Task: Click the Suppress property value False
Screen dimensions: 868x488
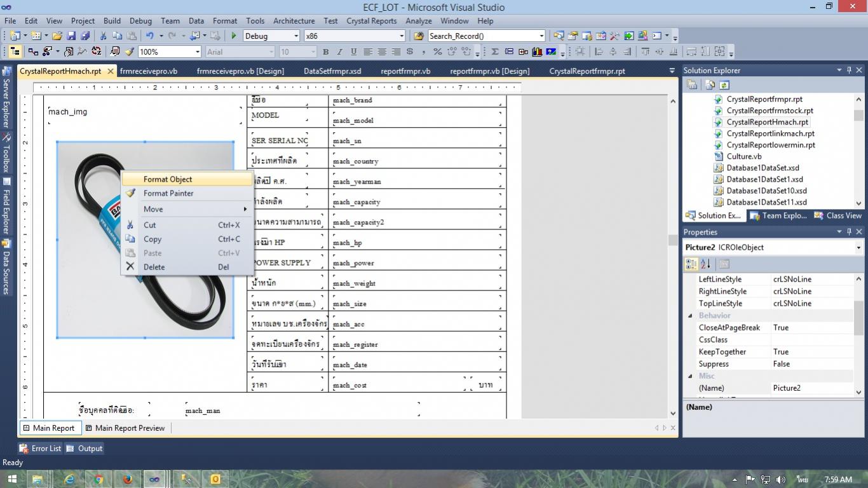Action: (811, 364)
